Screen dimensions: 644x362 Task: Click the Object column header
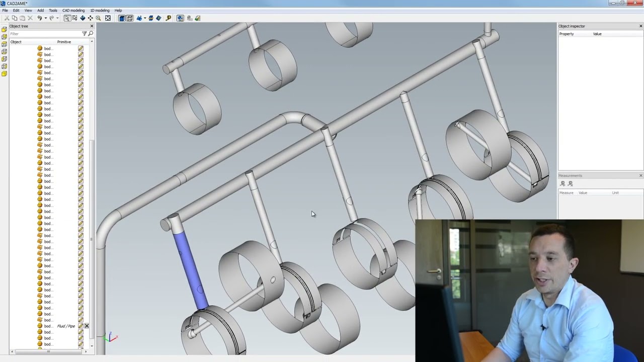(16, 42)
